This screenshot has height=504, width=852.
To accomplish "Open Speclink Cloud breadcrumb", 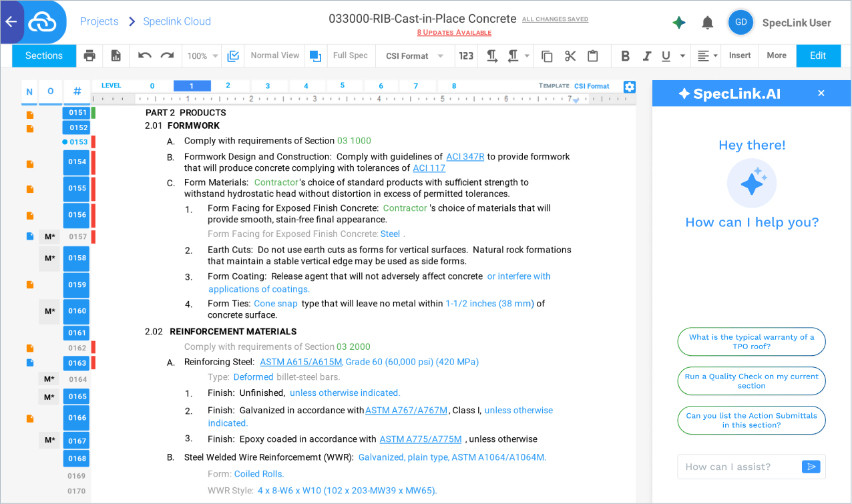I will [177, 21].
